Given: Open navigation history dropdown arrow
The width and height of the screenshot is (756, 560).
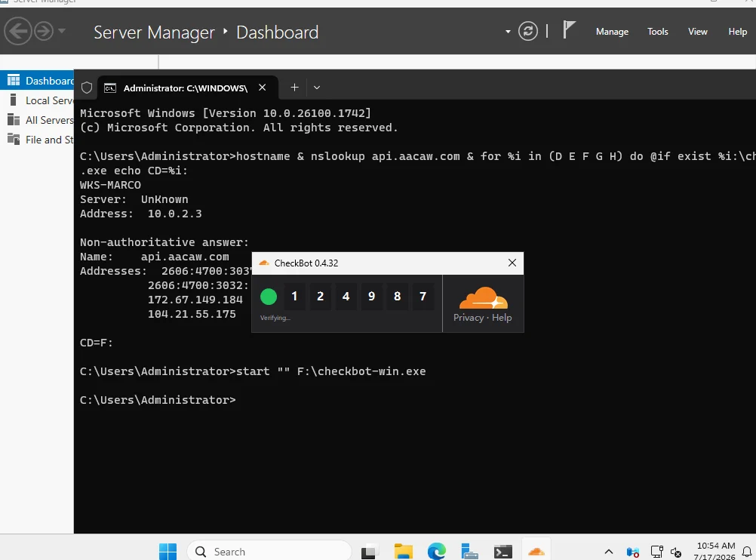Looking at the screenshot, I should pyautogui.click(x=62, y=32).
